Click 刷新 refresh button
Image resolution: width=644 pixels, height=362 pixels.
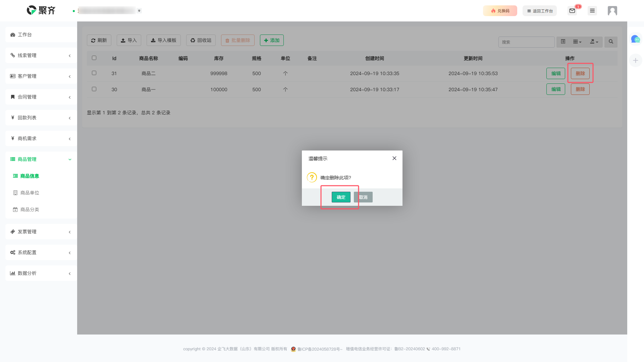click(99, 40)
